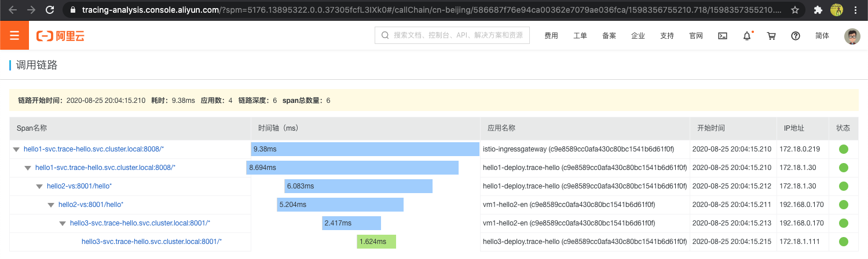Open the orange hamburger menu

coord(14,36)
